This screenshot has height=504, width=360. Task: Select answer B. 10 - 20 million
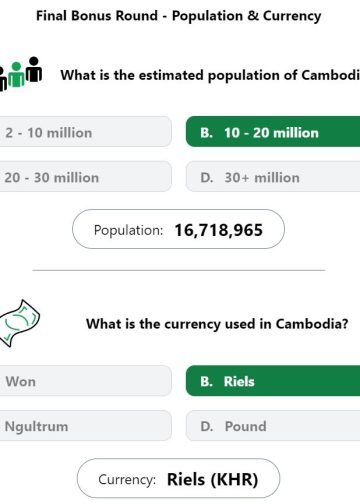coord(273,132)
